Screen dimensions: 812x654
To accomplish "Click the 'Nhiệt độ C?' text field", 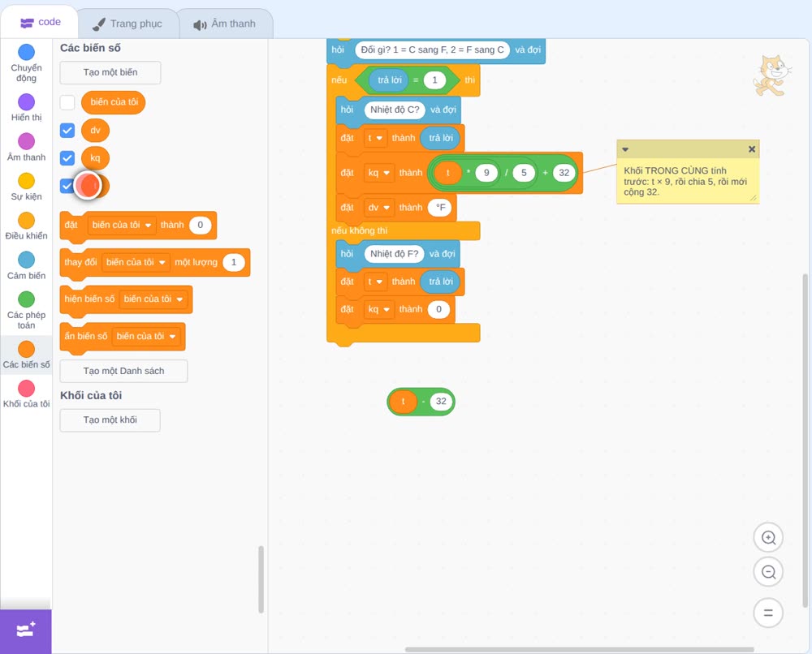I will click(x=395, y=110).
